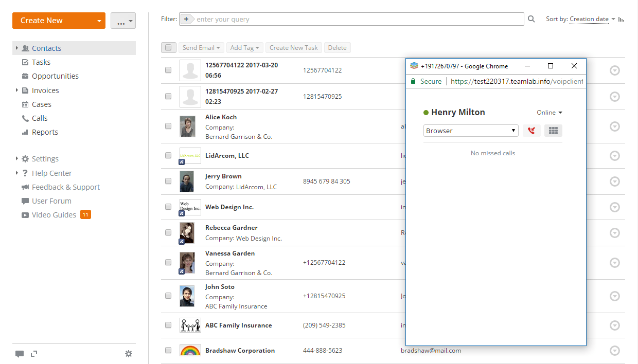
Task: Select the checkbox for ABC Family Insurance
Action: [x=168, y=325]
